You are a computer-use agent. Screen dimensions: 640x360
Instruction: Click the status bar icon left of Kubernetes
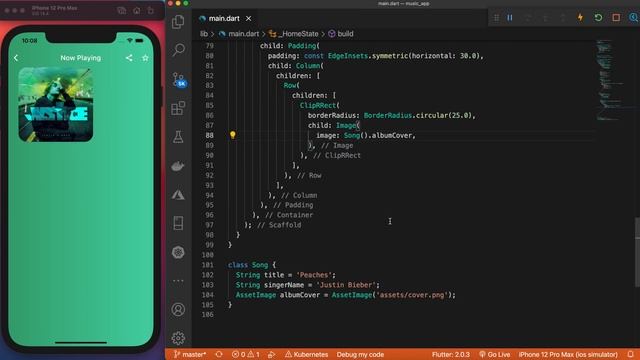tap(271, 354)
